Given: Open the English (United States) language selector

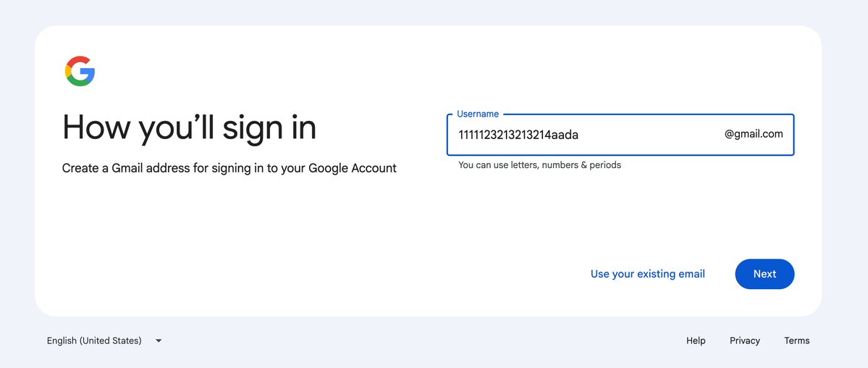Looking at the screenshot, I should coord(104,340).
